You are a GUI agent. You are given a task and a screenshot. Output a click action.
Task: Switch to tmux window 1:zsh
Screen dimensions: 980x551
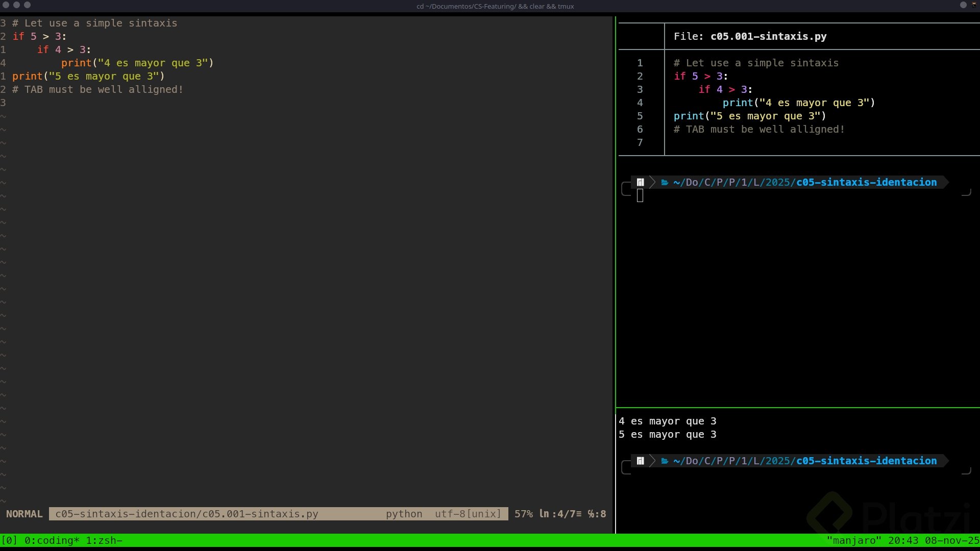104,540
